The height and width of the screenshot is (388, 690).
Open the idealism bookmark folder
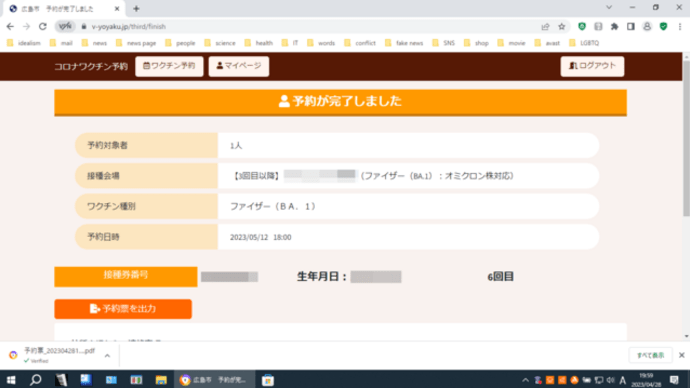[24, 43]
